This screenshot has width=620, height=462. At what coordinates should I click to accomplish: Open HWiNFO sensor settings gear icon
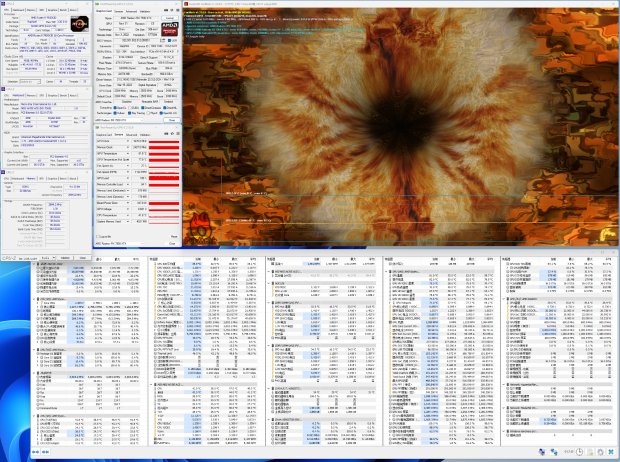pyautogui.click(x=600, y=452)
